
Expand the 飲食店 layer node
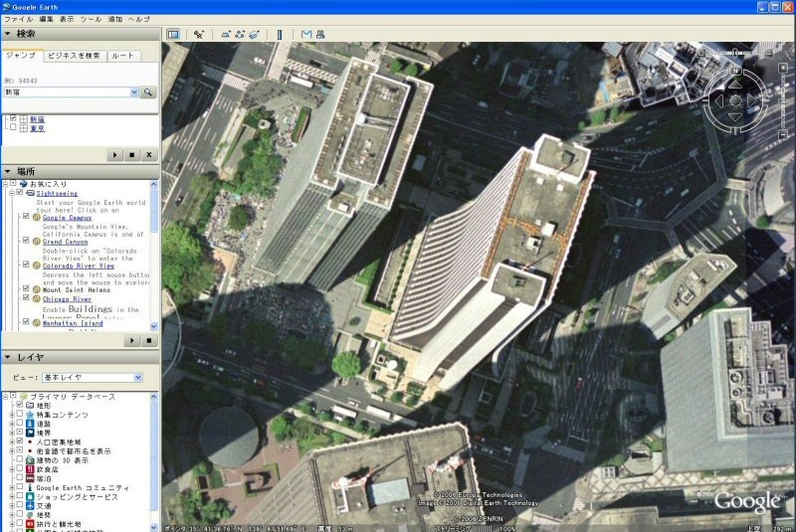point(12,469)
